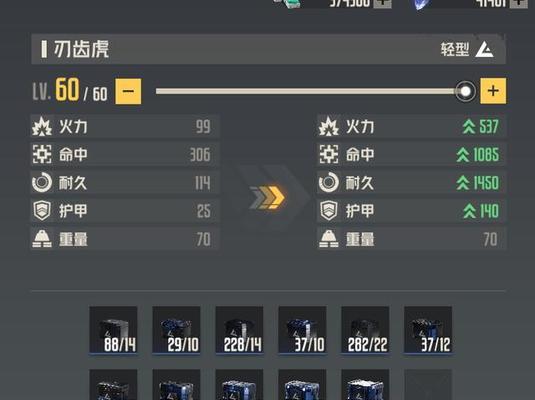Click plus button beside blue crystal currency

pos(519,3)
